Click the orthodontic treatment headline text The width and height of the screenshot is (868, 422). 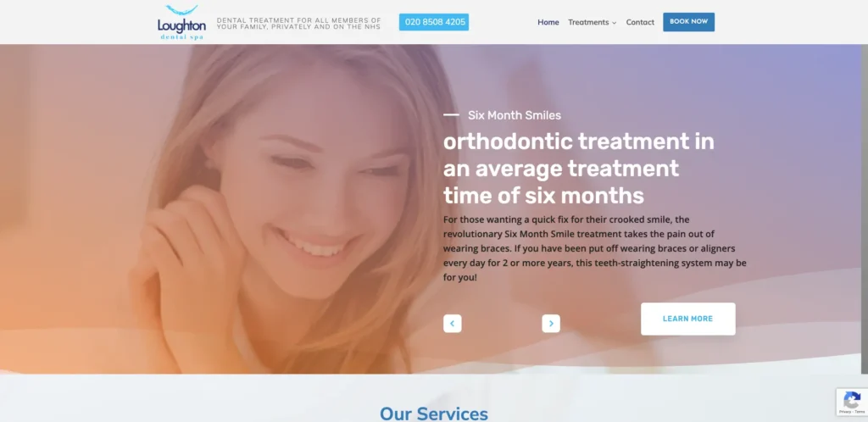coord(578,169)
